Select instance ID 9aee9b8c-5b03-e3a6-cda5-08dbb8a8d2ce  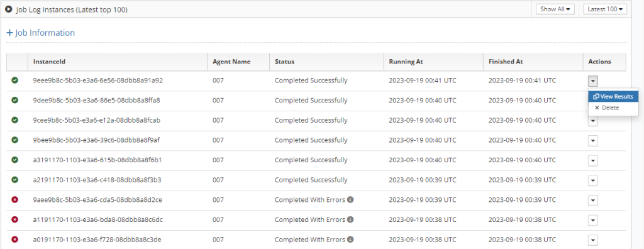coord(97,200)
